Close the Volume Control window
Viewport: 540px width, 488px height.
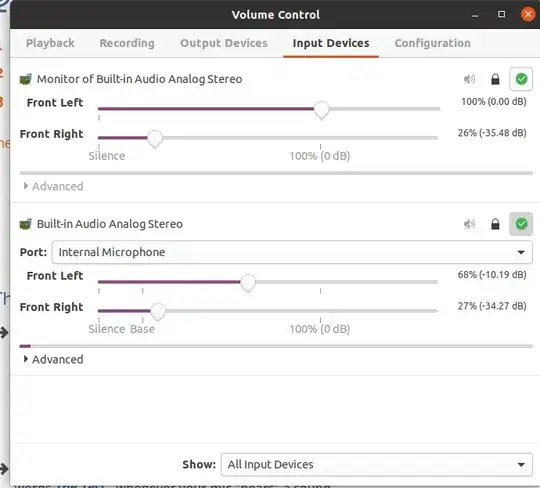tap(528, 14)
